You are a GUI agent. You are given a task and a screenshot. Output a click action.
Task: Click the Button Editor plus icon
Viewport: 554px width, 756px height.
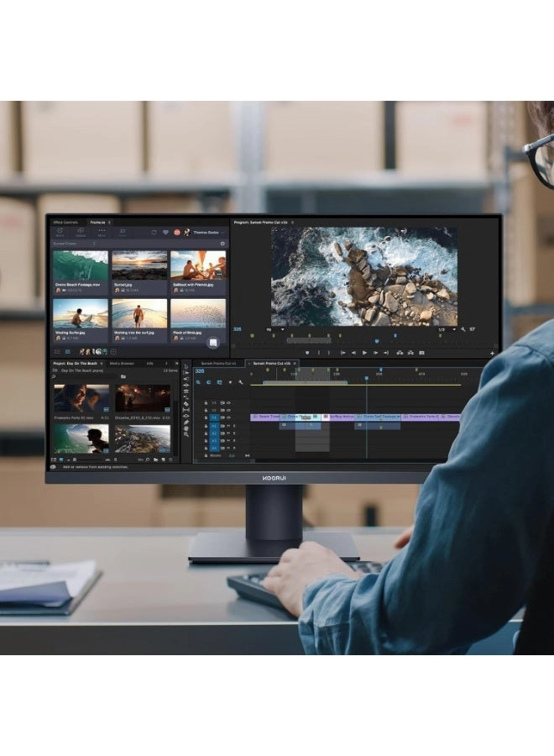tap(493, 354)
